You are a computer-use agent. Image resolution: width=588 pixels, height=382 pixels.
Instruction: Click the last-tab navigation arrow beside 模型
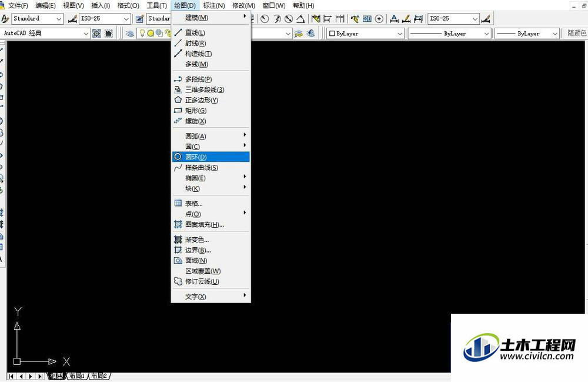click(40, 376)
